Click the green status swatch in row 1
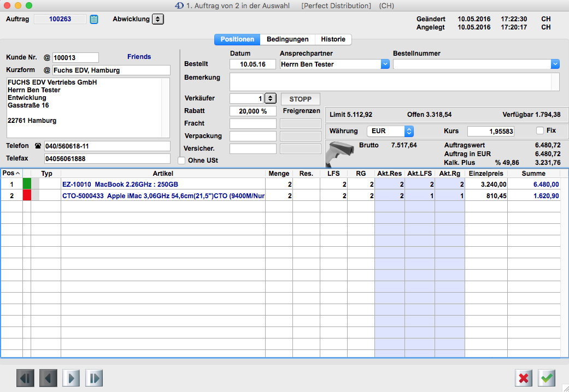Image resolution: width=569 pixels, height=392 pixels. [x=27, y=185]
